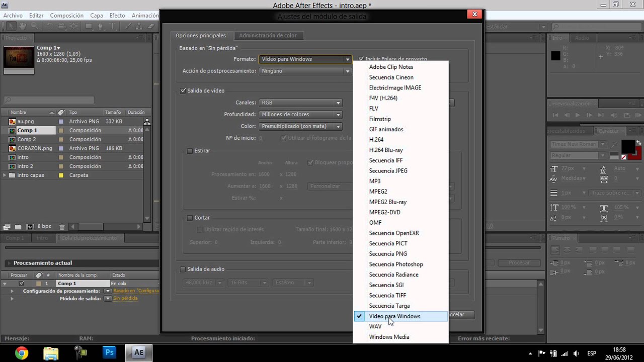Click After Effects taskbar icon
The height and width of the screenshot is (362, 644).
point(139,352)
